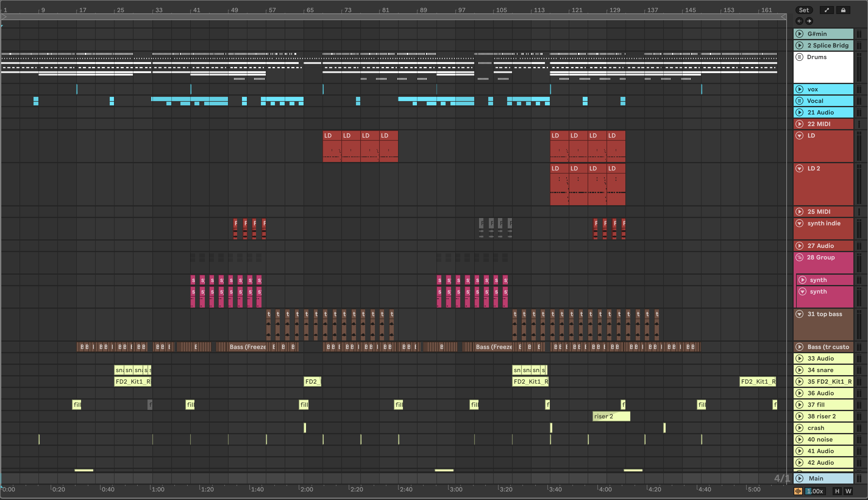This screenshot has width=868, height=500.
Task: Click the Set locator button
Action: tap(804, 10)
